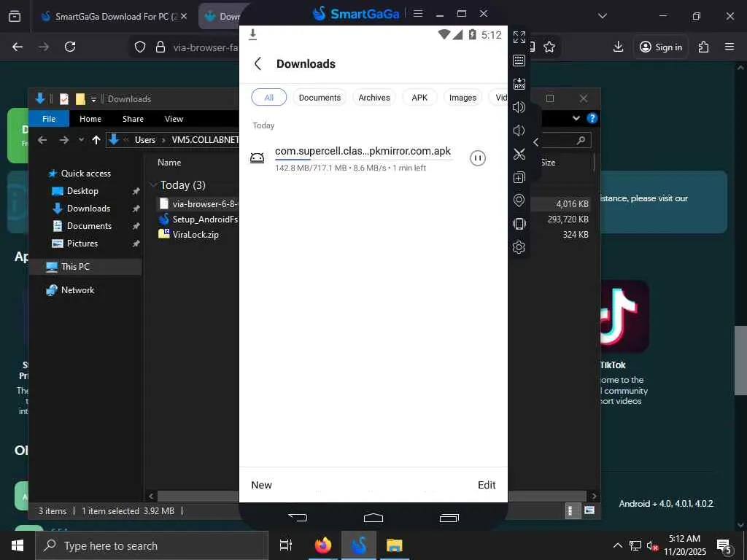Click the shake device icon in SmartGaGa sidebar
The width and height of the screenshot is (747, 560).
pos(519,224)
